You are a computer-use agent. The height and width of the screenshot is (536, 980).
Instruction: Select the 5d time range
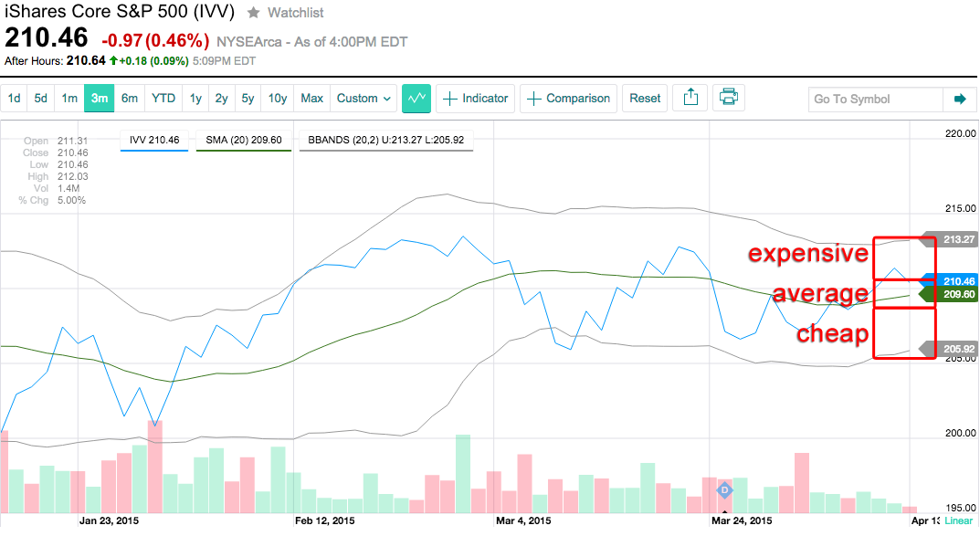[x=40, y=98]
